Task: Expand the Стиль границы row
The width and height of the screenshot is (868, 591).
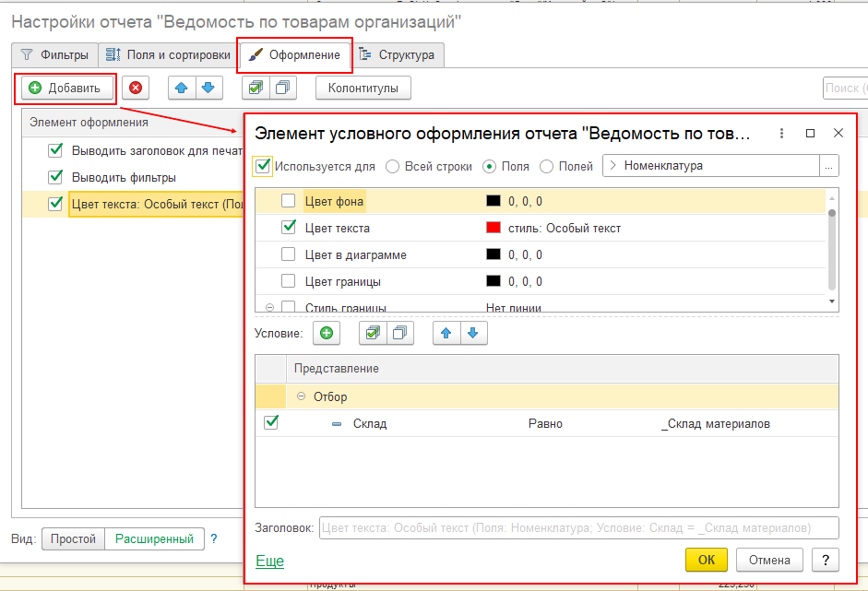Action: coord(270,308)
